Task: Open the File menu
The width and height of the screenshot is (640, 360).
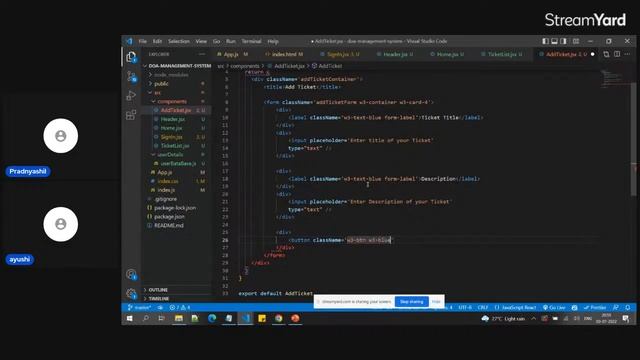Action: point(142,41)
